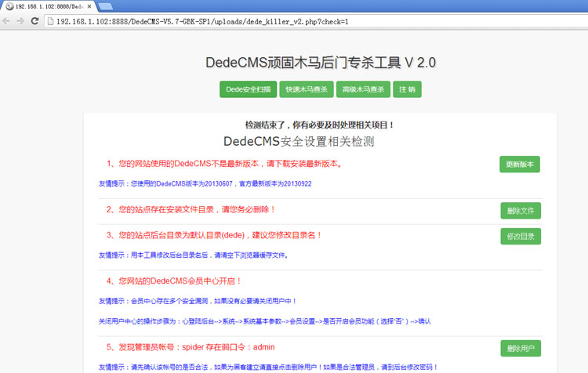Click the 删除用户 button
588x373 pixels.
pyautogui.click(x=521, y=348)
